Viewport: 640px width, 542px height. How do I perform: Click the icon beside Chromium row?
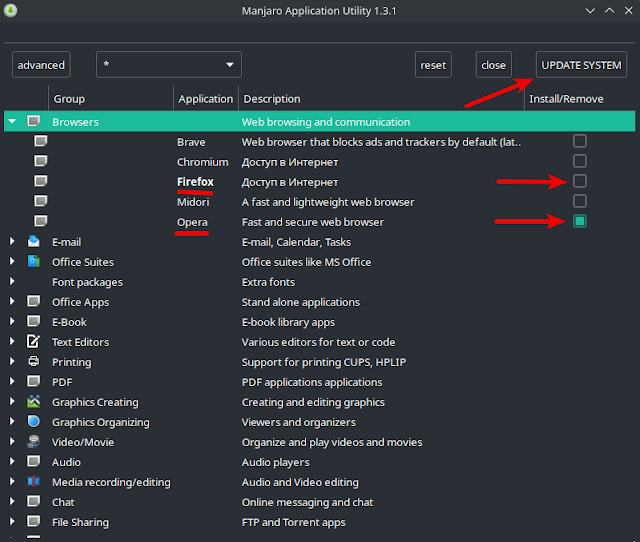tap(40, 161)
